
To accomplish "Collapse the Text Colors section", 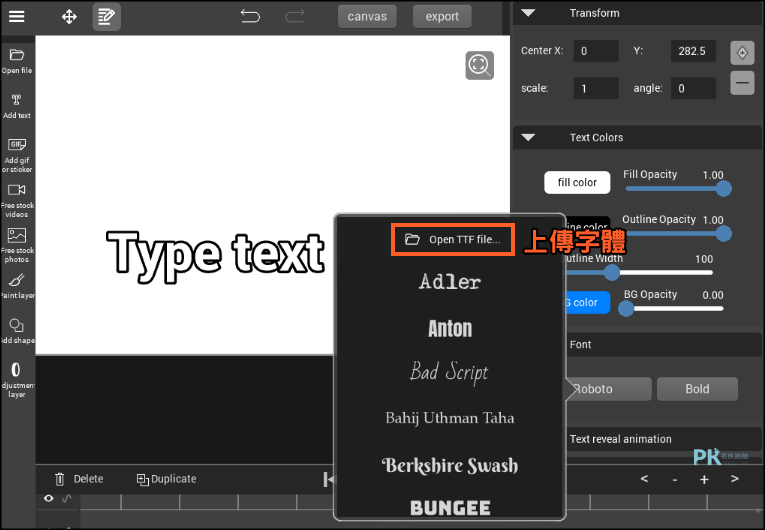I will coord(528,138).
